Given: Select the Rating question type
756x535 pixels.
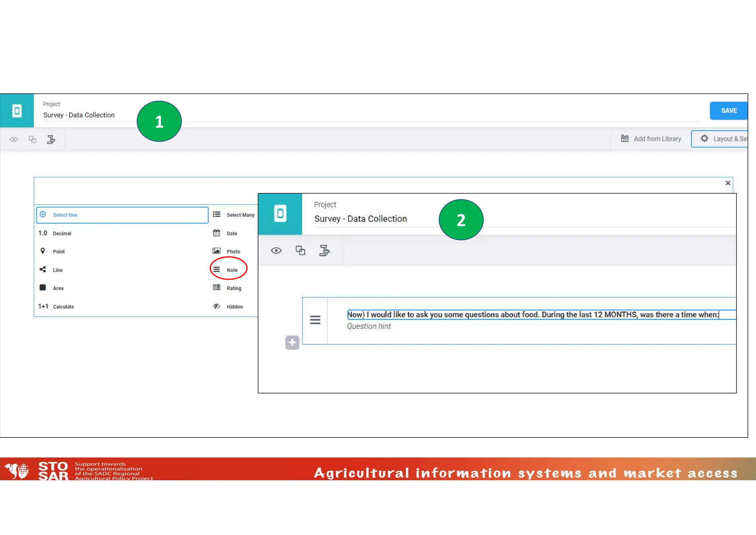Looking at the screenshot, I should [233, 288].
